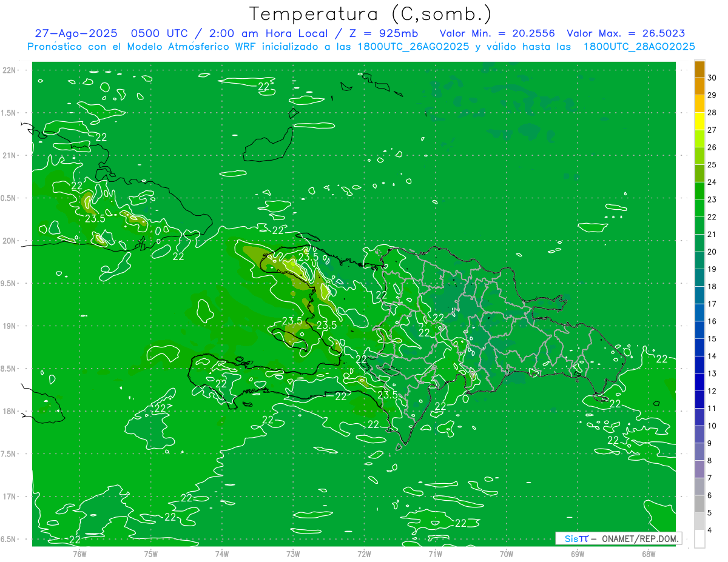Click the '16' colorbar scale label
The height and width of the screenshot is (562, 728).
click(713, 321)
